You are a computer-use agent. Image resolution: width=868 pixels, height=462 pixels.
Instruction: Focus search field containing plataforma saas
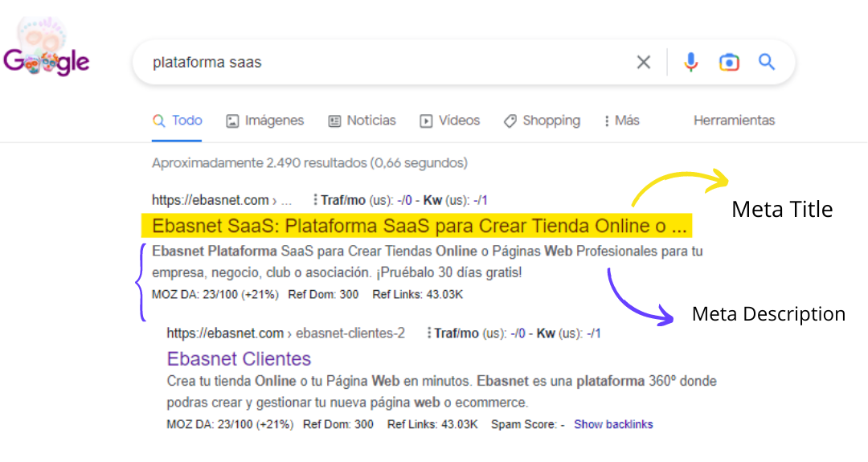[x=378, y=63]
